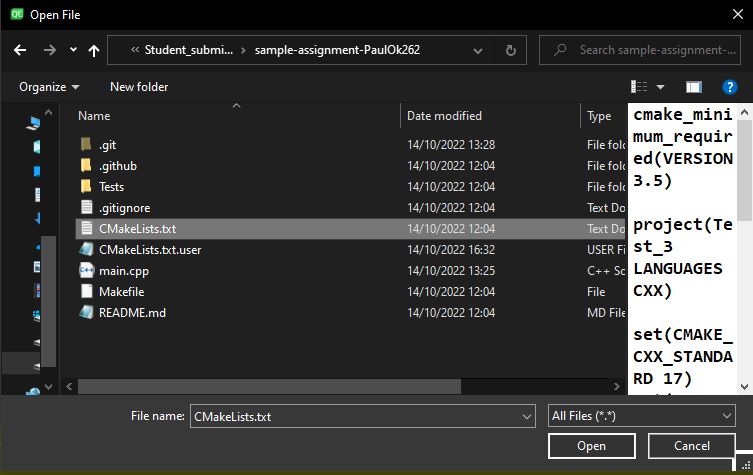The height and width of the screenshot is (475, 753).
Task: Click MD File type of README.md
Action: click(x=606, y=313)
